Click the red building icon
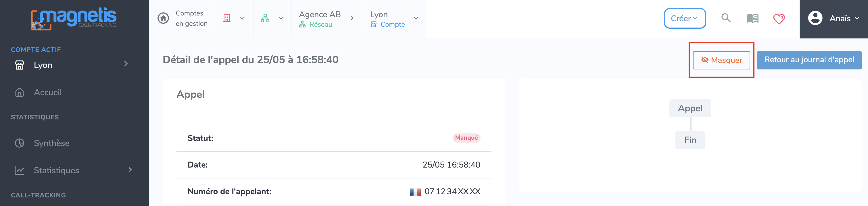Screen dimensions: 868x206 coord(227,18)
